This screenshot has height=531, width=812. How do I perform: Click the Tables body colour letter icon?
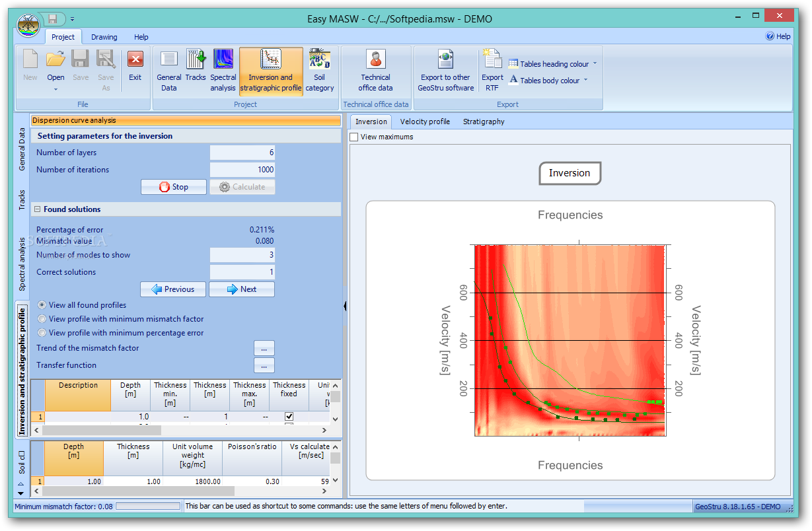[x=513, y=80]
